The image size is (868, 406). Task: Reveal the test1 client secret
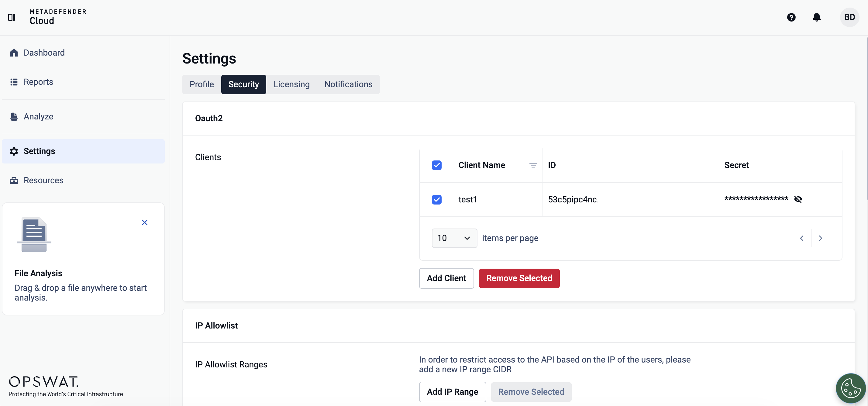pyautogui.click(x=797, y=199)
